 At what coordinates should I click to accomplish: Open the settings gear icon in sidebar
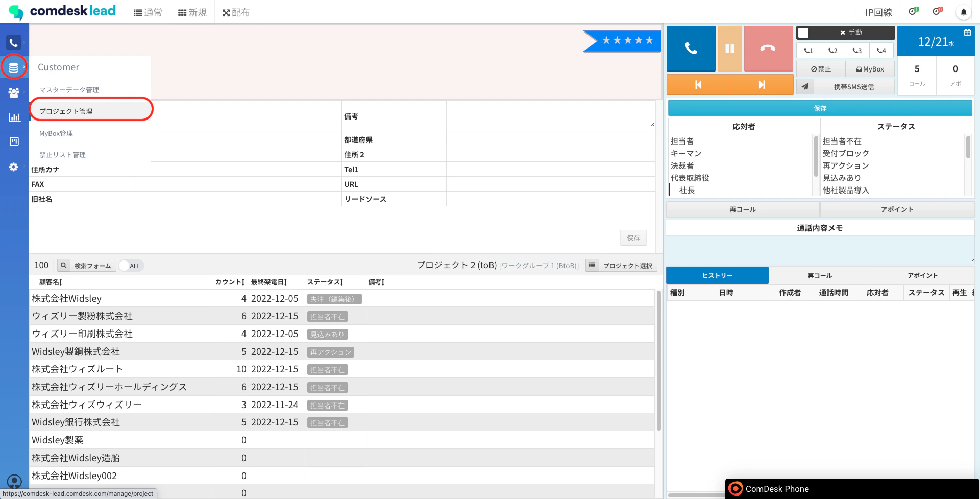tap(14, 167)
